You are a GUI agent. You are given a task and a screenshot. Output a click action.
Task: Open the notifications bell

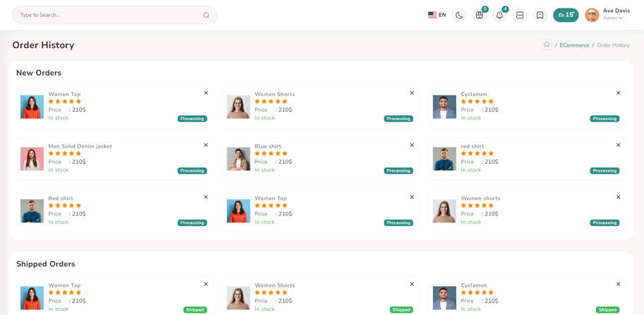[499, 15]
